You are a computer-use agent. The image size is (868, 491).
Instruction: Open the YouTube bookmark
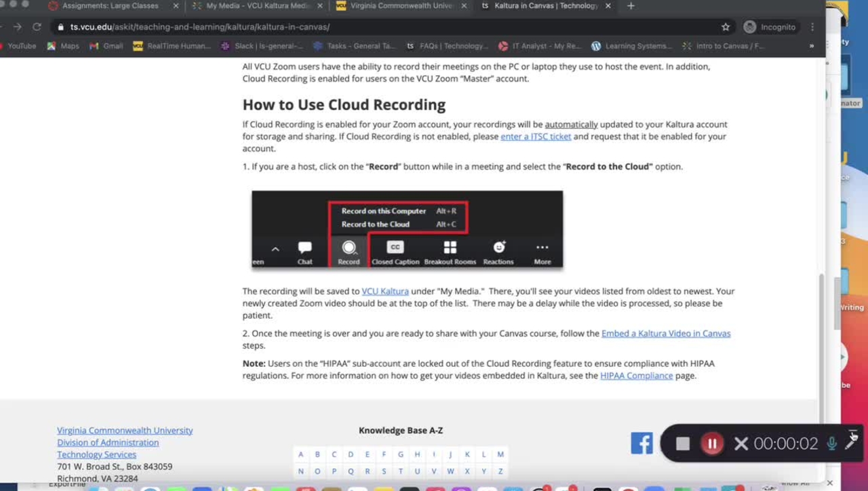19,46
